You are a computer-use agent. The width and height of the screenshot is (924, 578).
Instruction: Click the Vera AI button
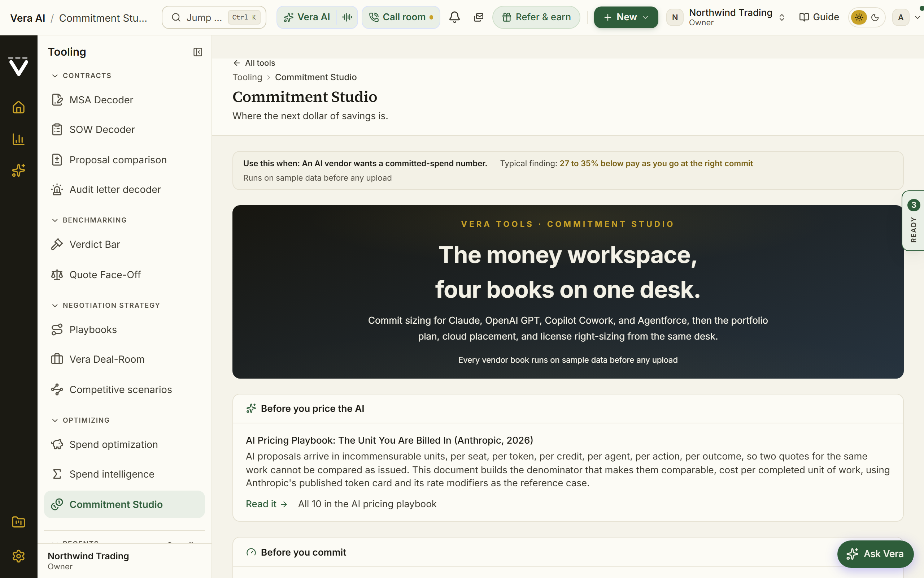[306, 17]
